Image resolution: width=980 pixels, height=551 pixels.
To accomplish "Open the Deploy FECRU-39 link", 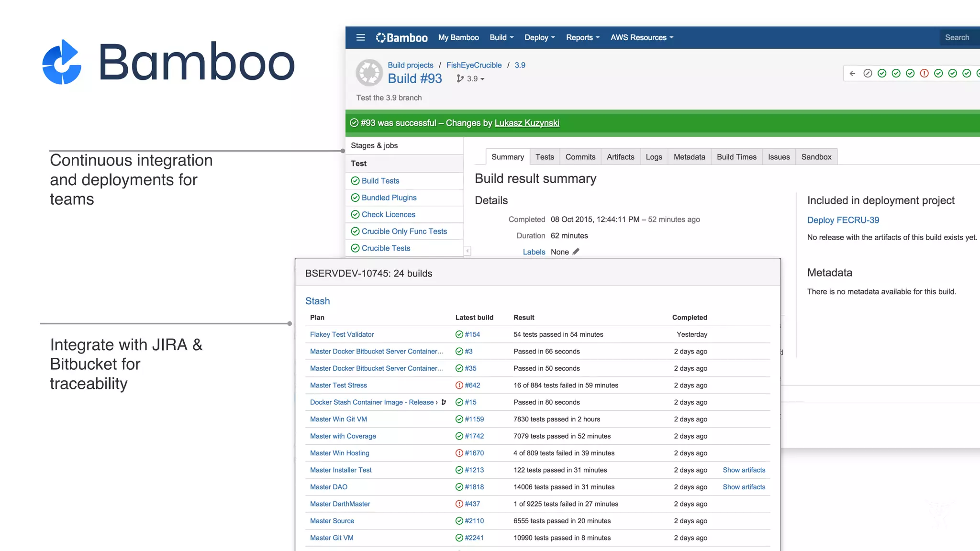I will click(x=843, y=220).
